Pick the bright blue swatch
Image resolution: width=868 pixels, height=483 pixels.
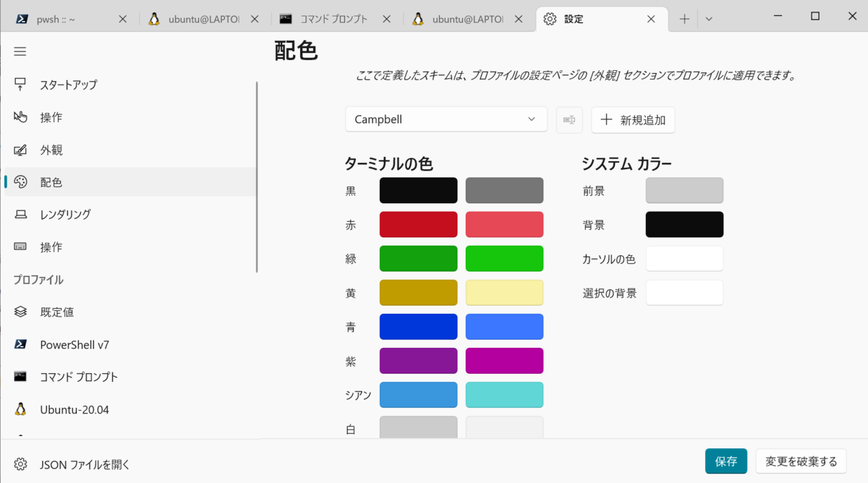[504, 327]
